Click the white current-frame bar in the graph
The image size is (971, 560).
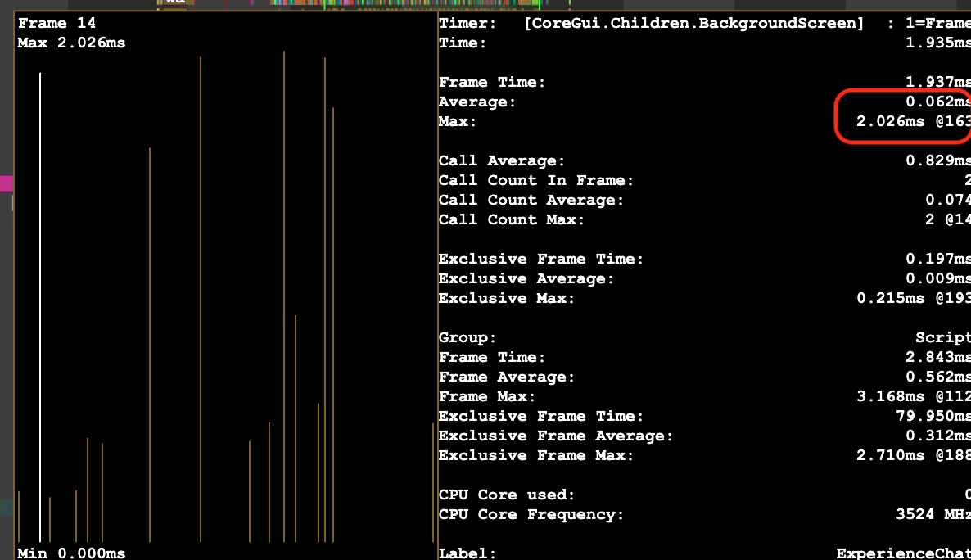[x=40, y=307]
